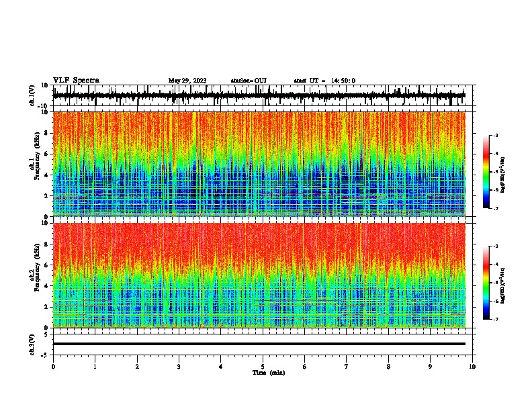Click the ch.2 color bar 'log(PSD)' label

pyautogui.click(x=502, y=285)
